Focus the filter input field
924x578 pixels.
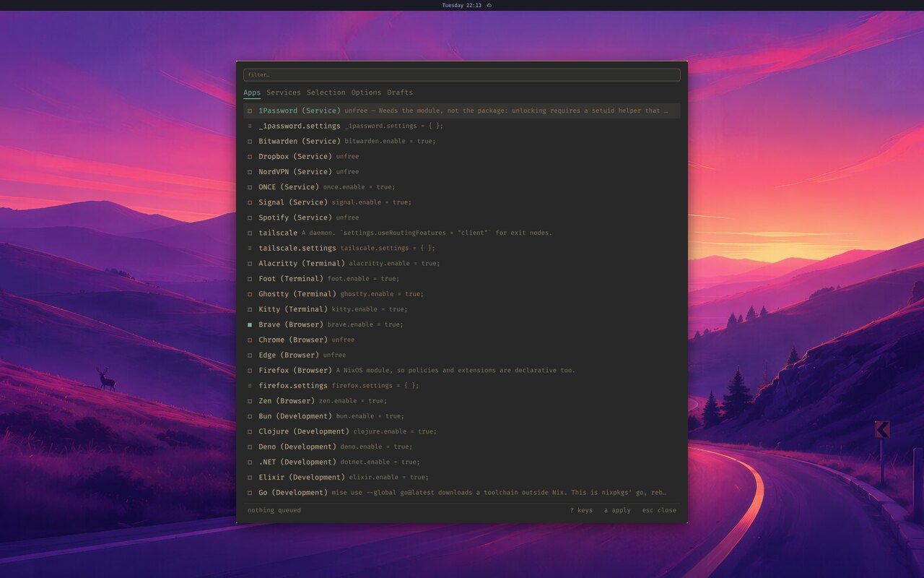[462, 75]
